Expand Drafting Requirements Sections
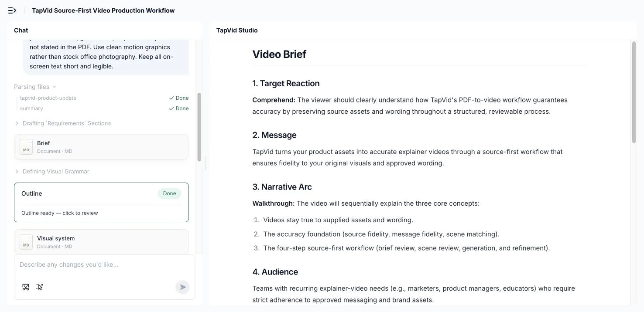This screenshot has height=312, width=644. pyautogui.click(x=63, y=123)
